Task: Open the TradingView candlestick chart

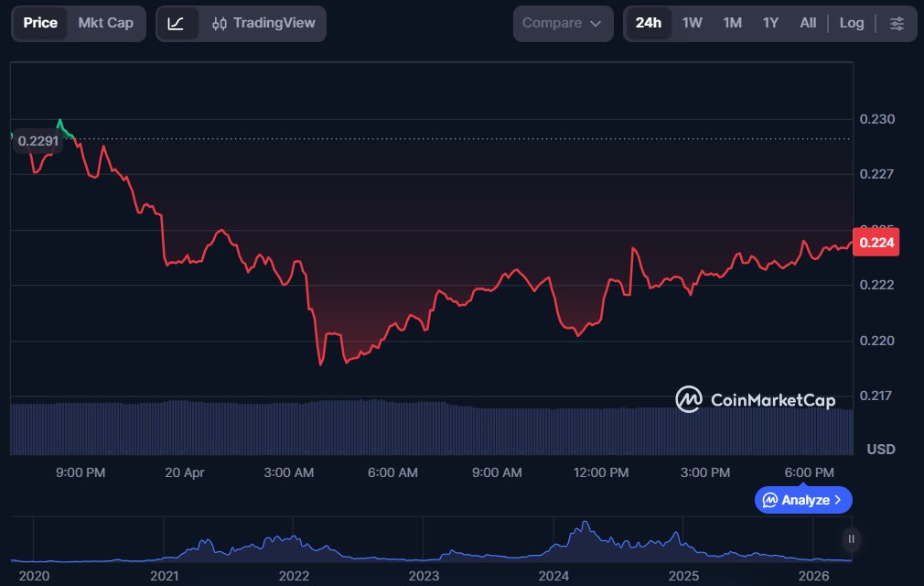Action: coord(263,23)
